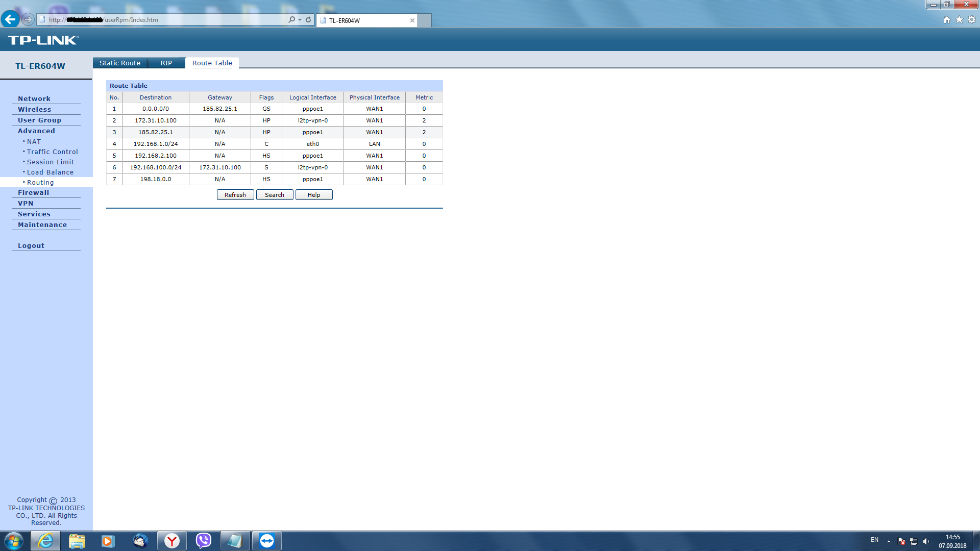Screen dimensions: 980x551
Task: Open TeamViewer from the taskbar
Action: pyautogui.click(x=266, y=541)
